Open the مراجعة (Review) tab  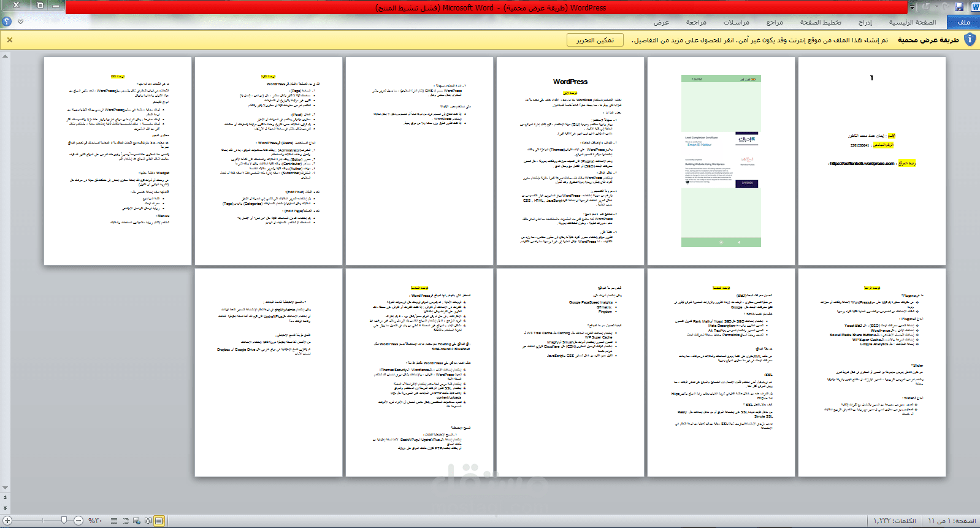click(x=696, y=22)
